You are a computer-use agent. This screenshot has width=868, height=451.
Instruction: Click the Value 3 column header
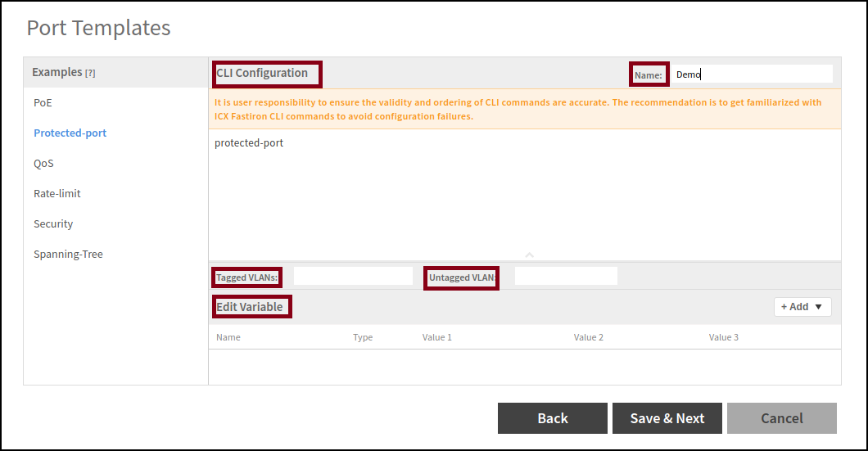(724, 337)
